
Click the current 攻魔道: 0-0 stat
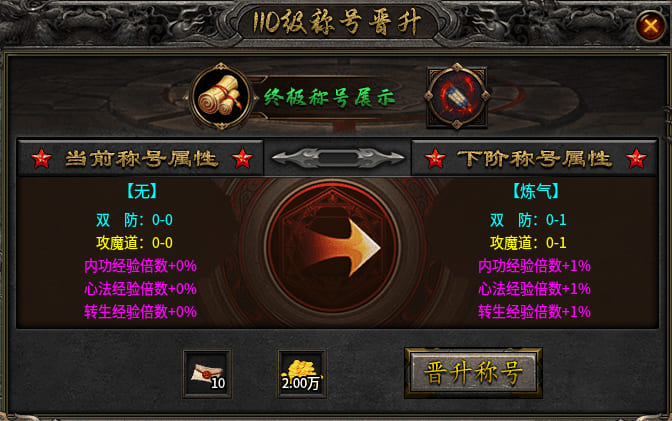(134, 243)
